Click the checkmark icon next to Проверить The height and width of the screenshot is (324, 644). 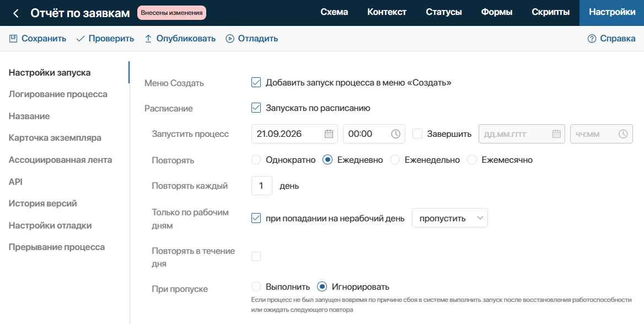click(x=80, y=39)
